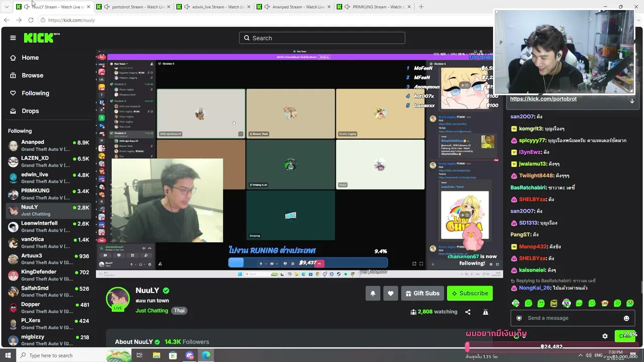This screenshot has height=362, width=644.
Task: Open Drops in the sidebar
Action: (30, 111)
